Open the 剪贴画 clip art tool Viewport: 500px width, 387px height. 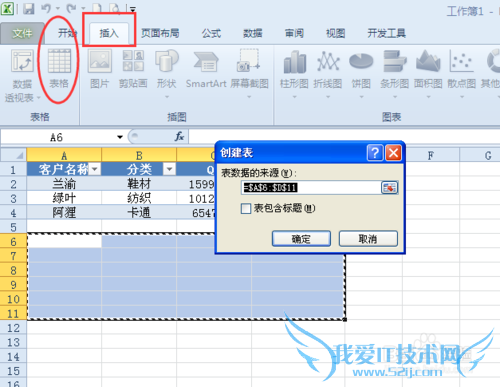point(133,61)
